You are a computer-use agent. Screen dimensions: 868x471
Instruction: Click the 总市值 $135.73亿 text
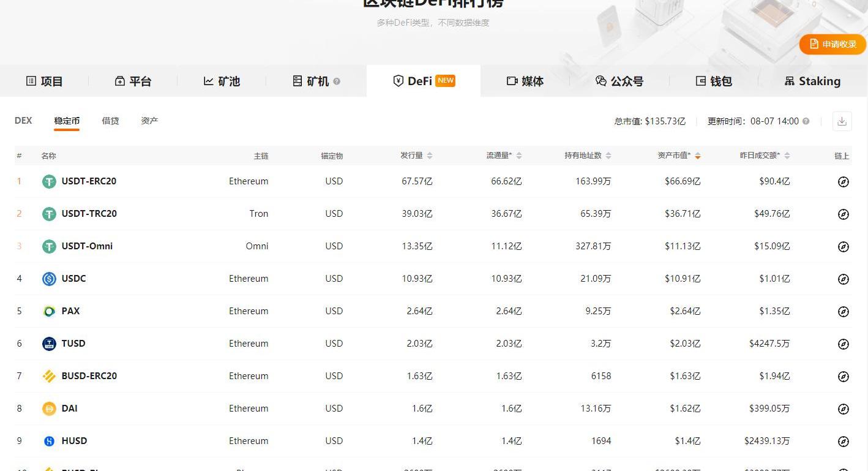tap(650, 121)
